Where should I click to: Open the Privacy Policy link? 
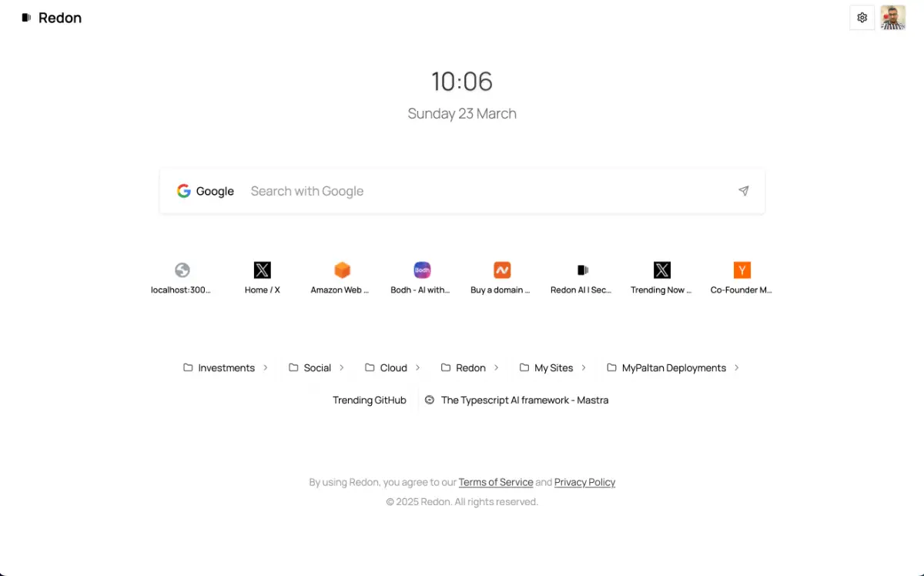[584, 482]
